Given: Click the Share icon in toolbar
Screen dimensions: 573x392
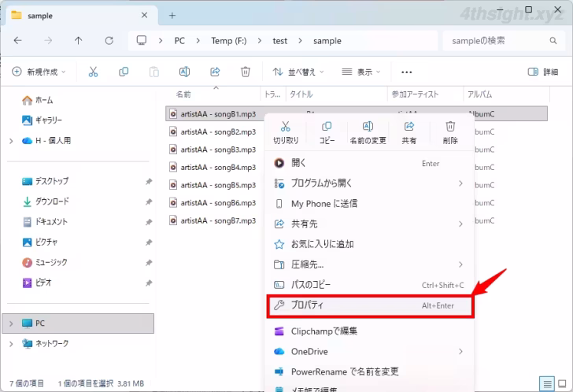Looking at the screenshot, I should (215, 72).
